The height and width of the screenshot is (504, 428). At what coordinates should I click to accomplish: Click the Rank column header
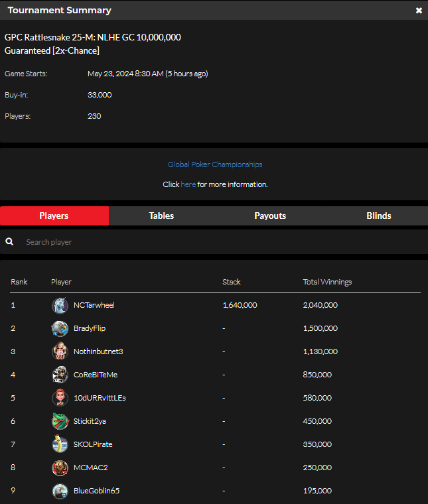19,282
